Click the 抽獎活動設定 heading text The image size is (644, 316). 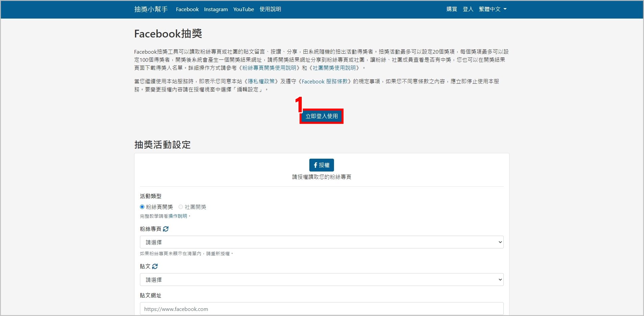pos(162,144)
